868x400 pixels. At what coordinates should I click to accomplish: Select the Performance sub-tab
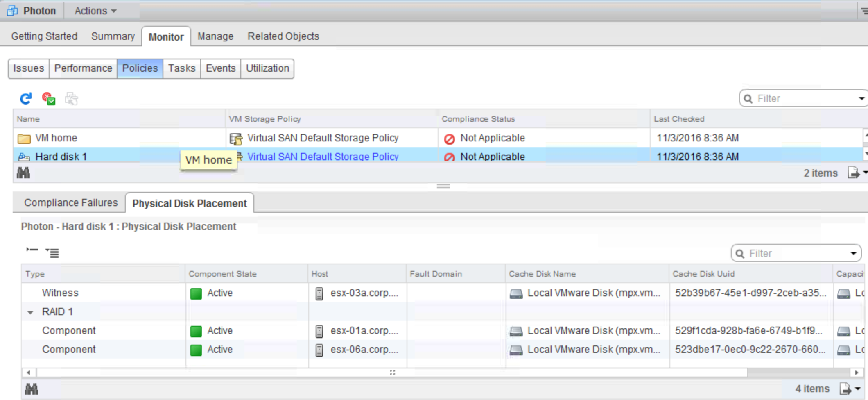(x=83, y=68)
